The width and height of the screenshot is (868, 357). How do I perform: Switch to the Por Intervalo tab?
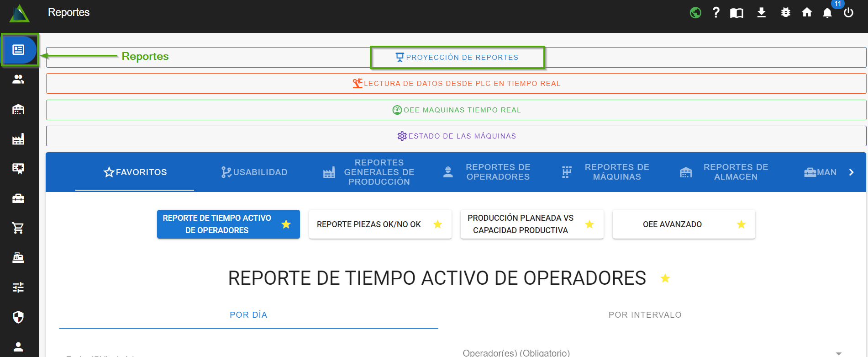(645, 315)
